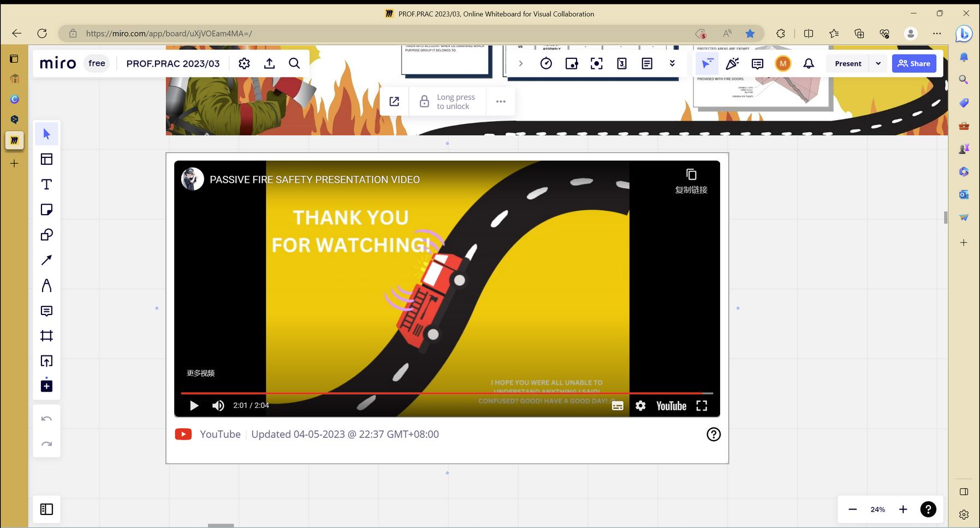This screenshot has width=980, height=528.
Task: Open more options for locked element
Action: pyautogui.click(x=501, y=102)
